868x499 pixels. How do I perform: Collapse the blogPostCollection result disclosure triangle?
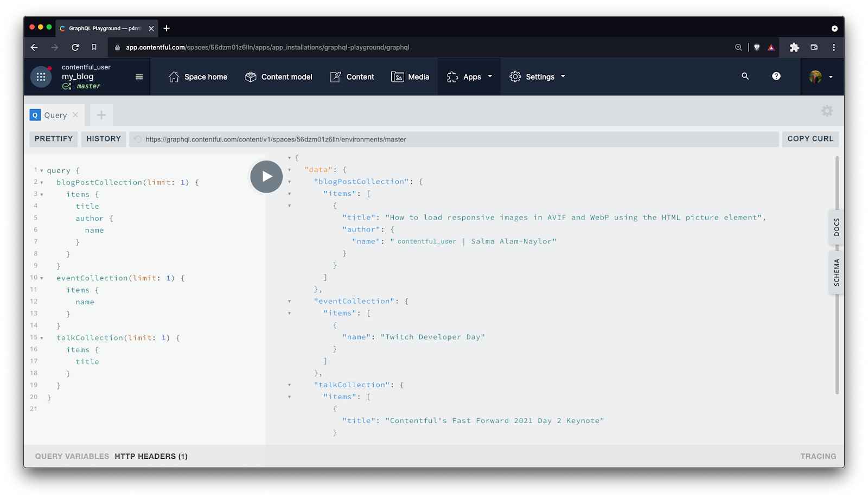tap(289, 181)
